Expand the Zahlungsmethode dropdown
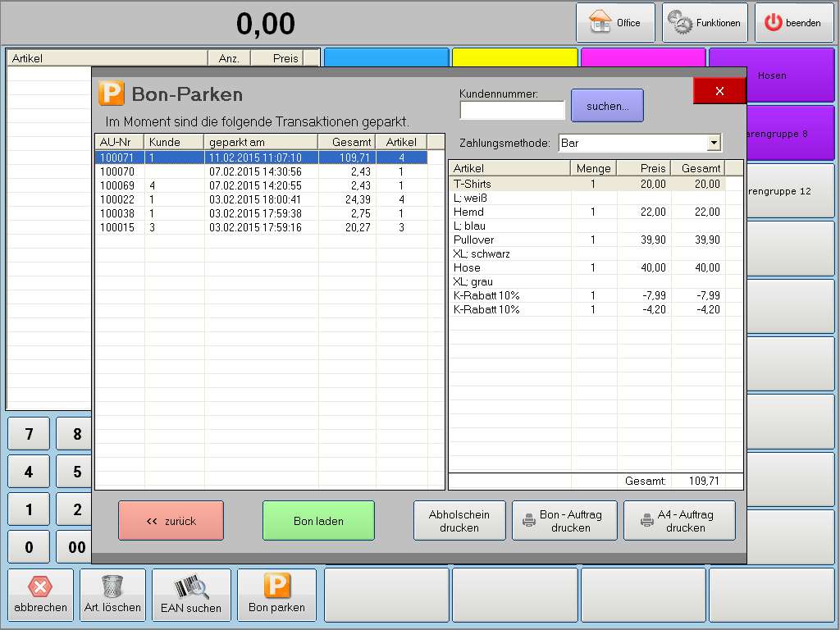The width and height of the screenshot is (840, 630). [x=714, y=143]
